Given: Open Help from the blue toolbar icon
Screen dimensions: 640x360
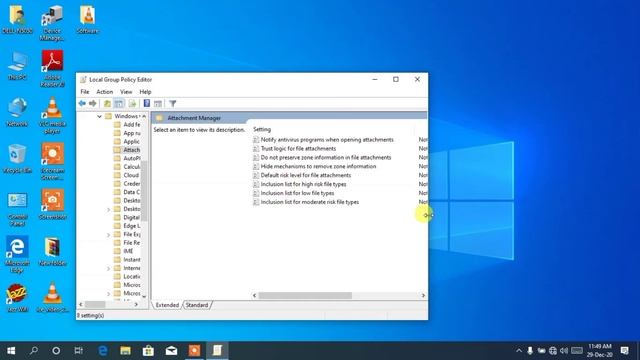Looking at the screenshot, I should pos(147,104).
